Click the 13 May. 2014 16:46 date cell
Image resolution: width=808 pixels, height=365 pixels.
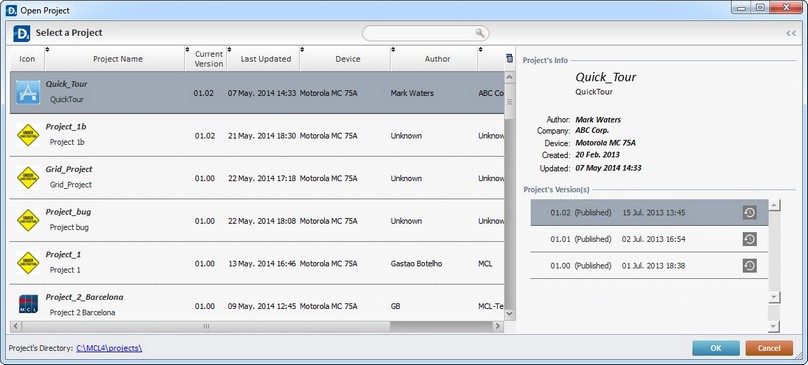click(262, 263)
